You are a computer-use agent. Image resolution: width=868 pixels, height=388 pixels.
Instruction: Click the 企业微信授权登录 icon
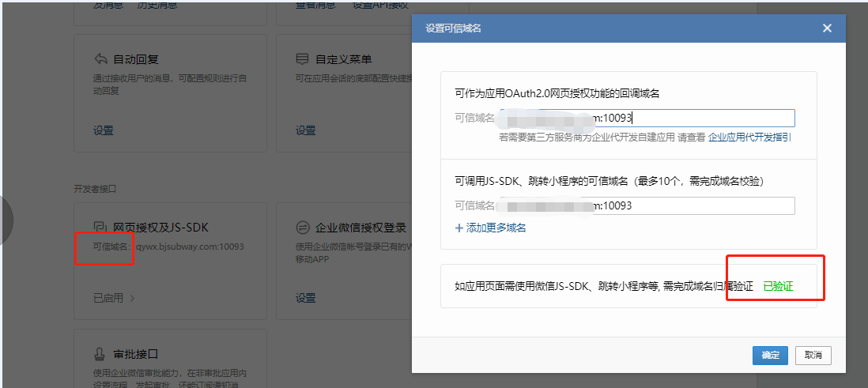pos(302,228)
